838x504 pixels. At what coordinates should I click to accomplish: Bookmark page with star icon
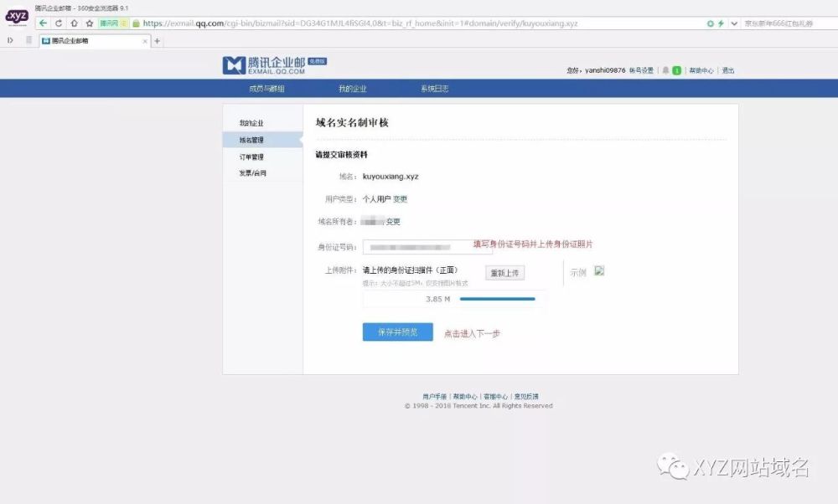[90, 23]
